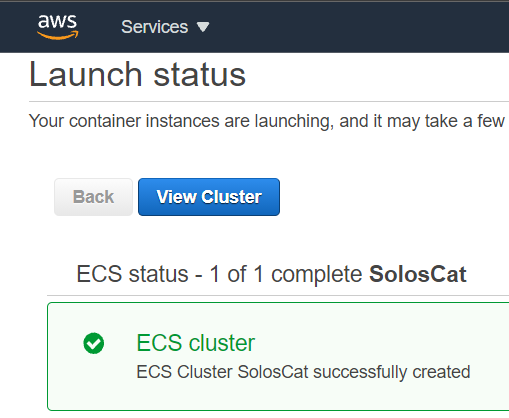Image resolution: width=509 pixels, height=418 pixels.
Task: Click the AWS logo home icon
Action: click(58, 27)
